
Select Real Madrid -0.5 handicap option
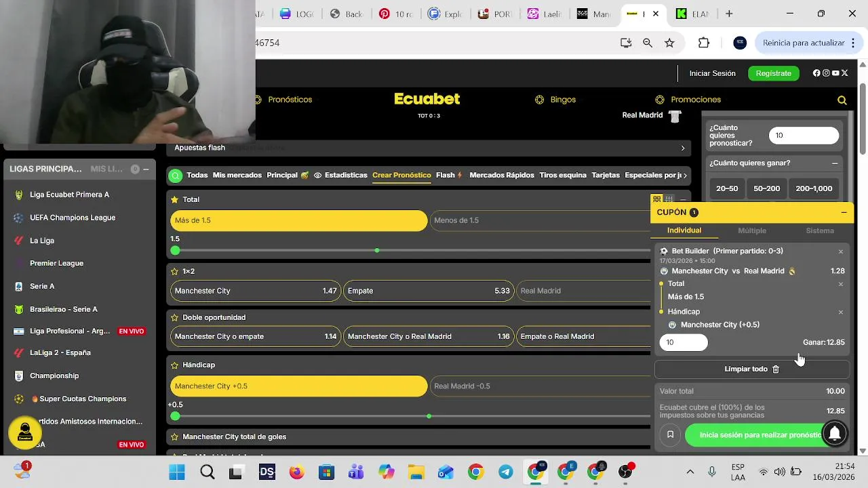point(540,386)
